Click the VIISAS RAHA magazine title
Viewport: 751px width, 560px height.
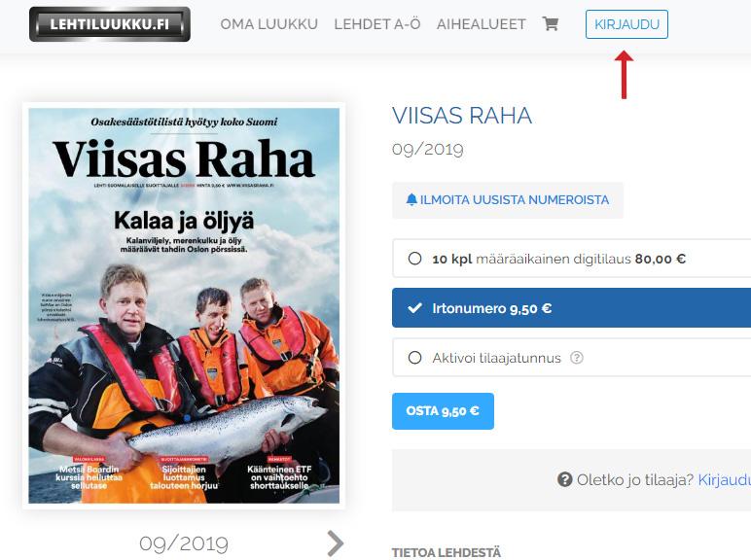(462, 116)
